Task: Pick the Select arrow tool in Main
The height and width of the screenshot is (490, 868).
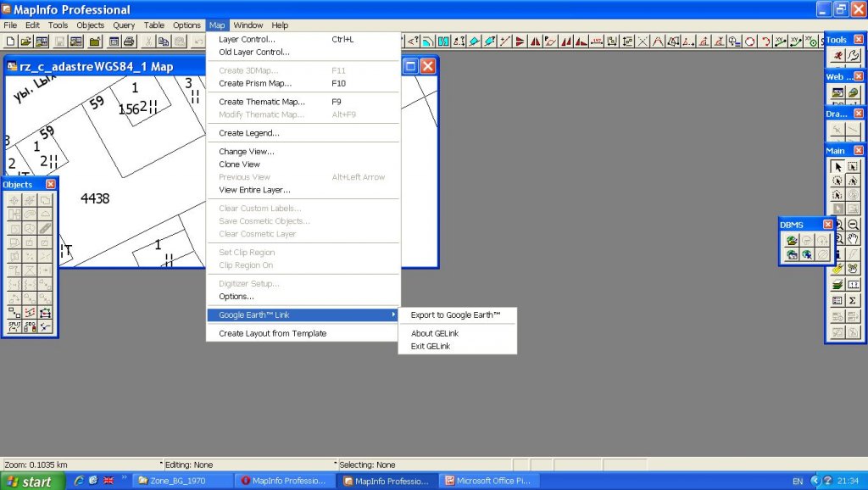Action: [837, 167]
